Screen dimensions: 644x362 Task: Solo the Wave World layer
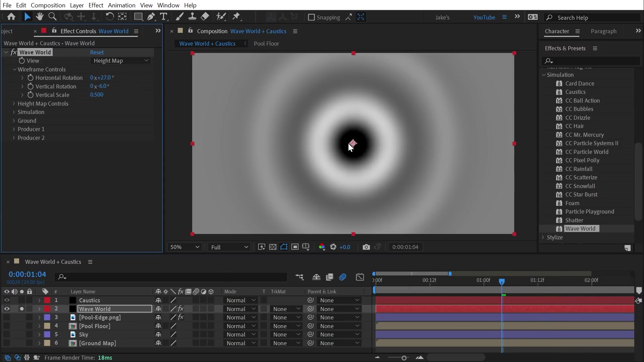(21, 309)
